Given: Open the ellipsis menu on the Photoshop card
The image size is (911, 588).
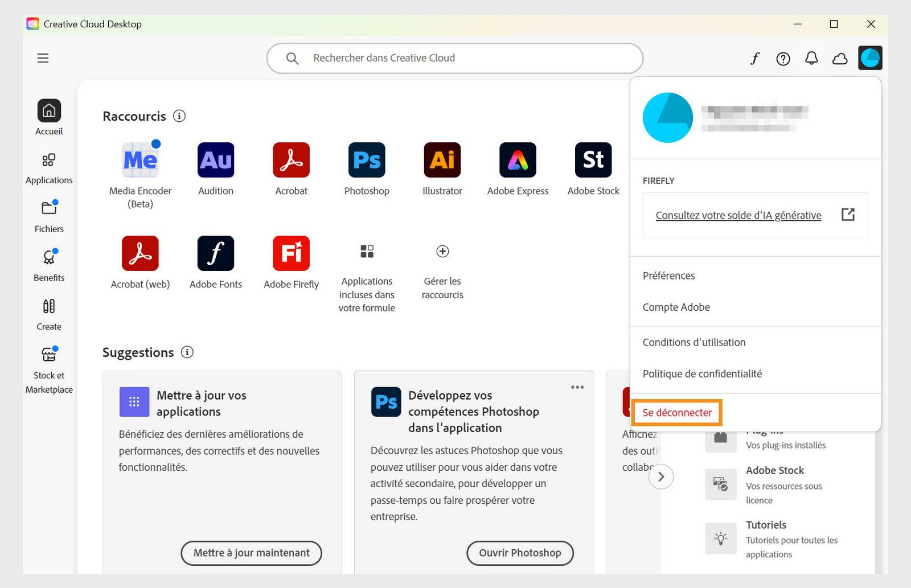Looking at the screenshot, I should (577, 387).
